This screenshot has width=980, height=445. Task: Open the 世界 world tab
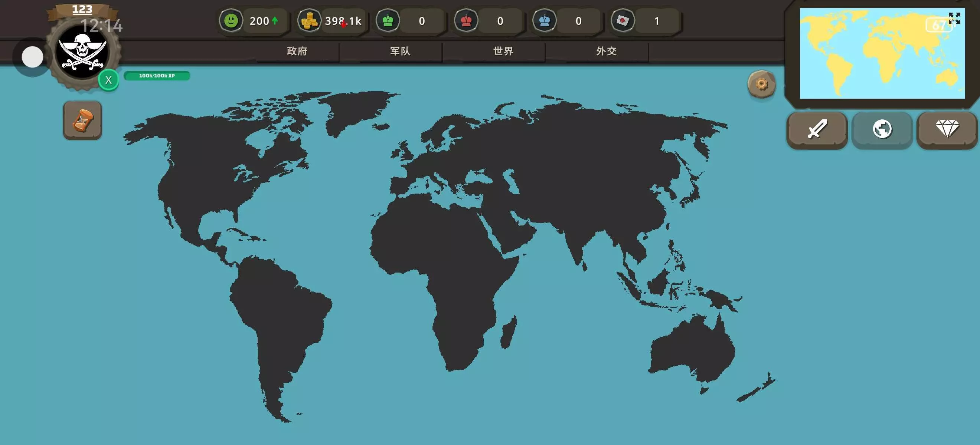(x=503, y=51)
